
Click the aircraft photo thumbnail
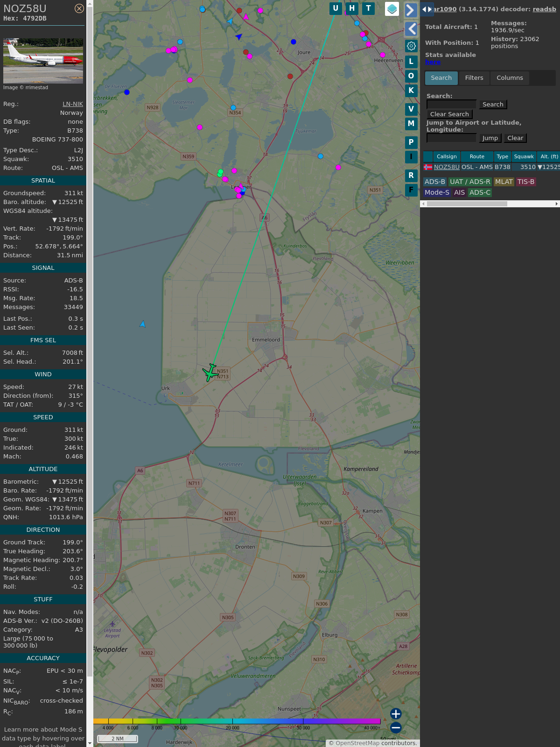pyautogui.click(x=43, y=61)
